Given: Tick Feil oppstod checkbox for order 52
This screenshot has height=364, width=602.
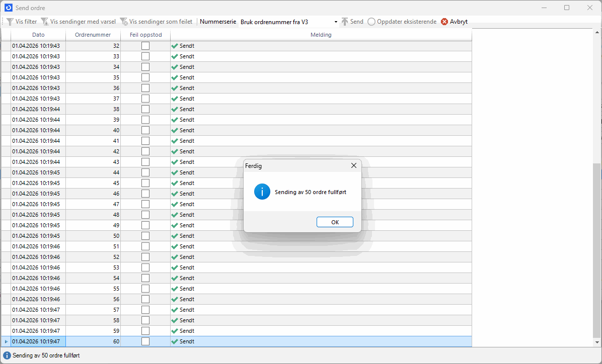Looking at the screenshot, I should [145, 257].
